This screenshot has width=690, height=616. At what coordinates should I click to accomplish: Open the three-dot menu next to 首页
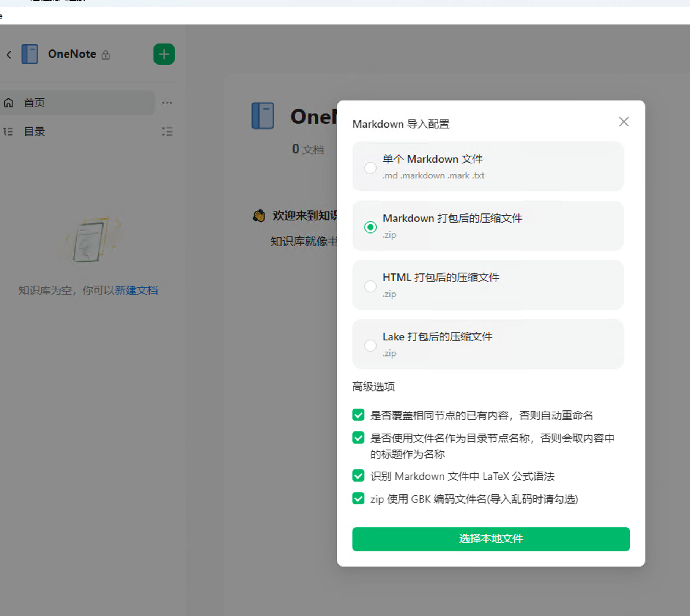pos(167,103)
